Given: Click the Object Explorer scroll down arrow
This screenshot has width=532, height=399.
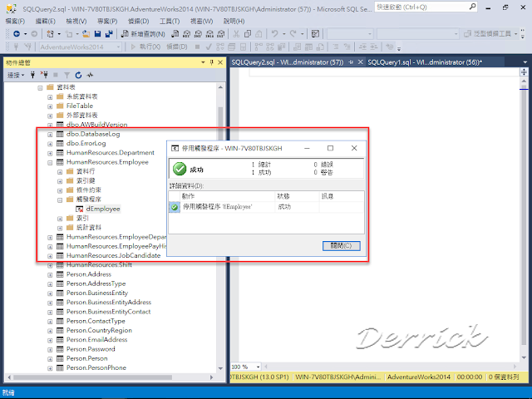Looking at the screenshot, I should tap(220, 368).
